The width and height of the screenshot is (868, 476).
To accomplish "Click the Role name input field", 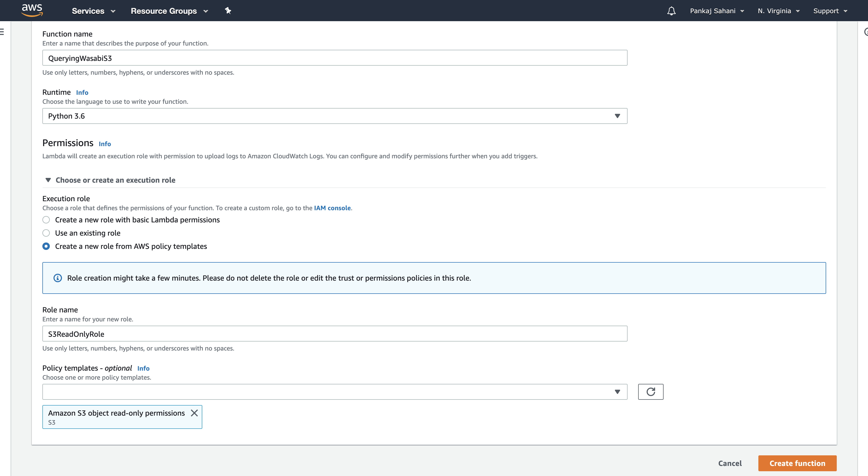I will pos(335,334).
